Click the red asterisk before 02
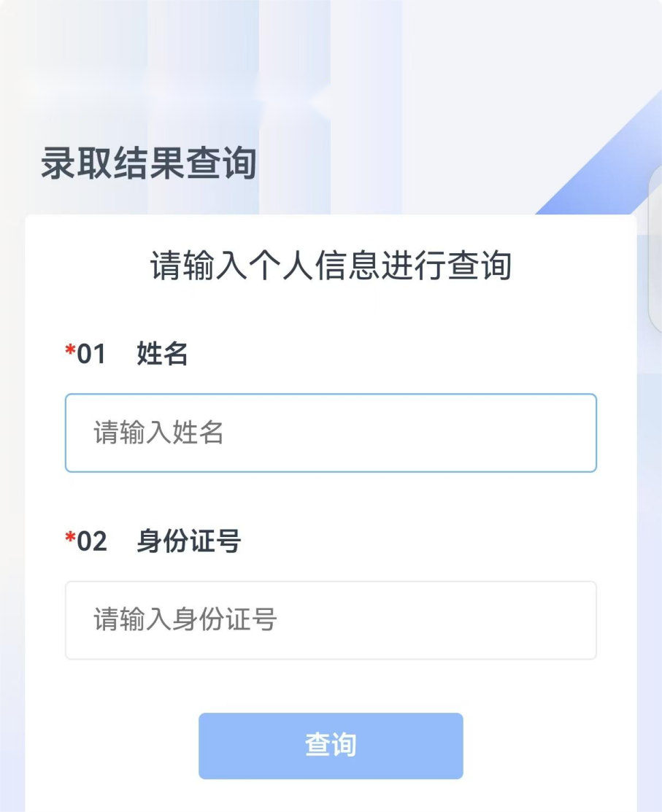The image size is (662, 812). (x=70, y=539)
